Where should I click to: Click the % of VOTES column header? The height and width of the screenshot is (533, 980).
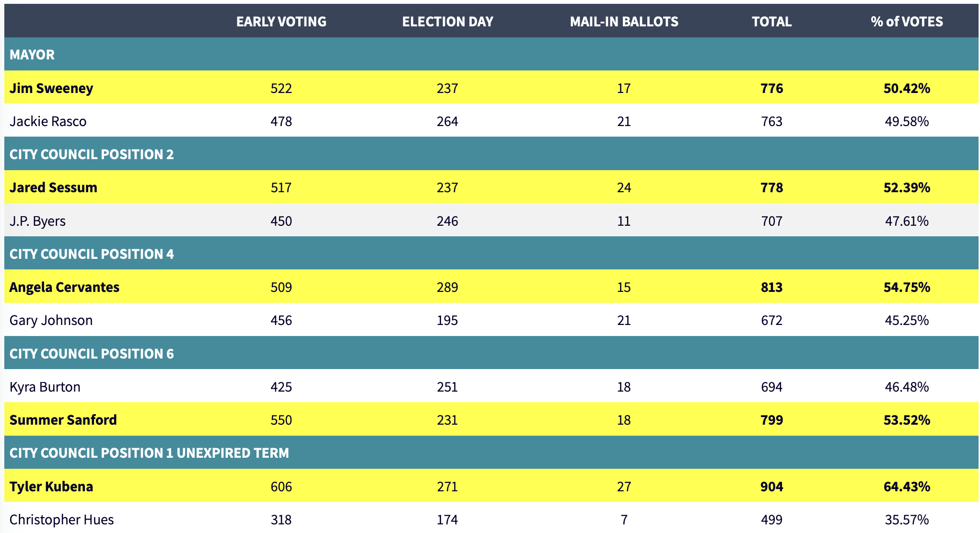(x=907, y=22)
